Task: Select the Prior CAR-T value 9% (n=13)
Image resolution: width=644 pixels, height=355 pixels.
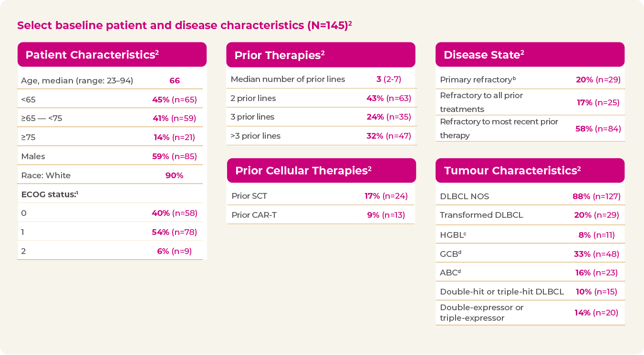Action: pos(386,215)
